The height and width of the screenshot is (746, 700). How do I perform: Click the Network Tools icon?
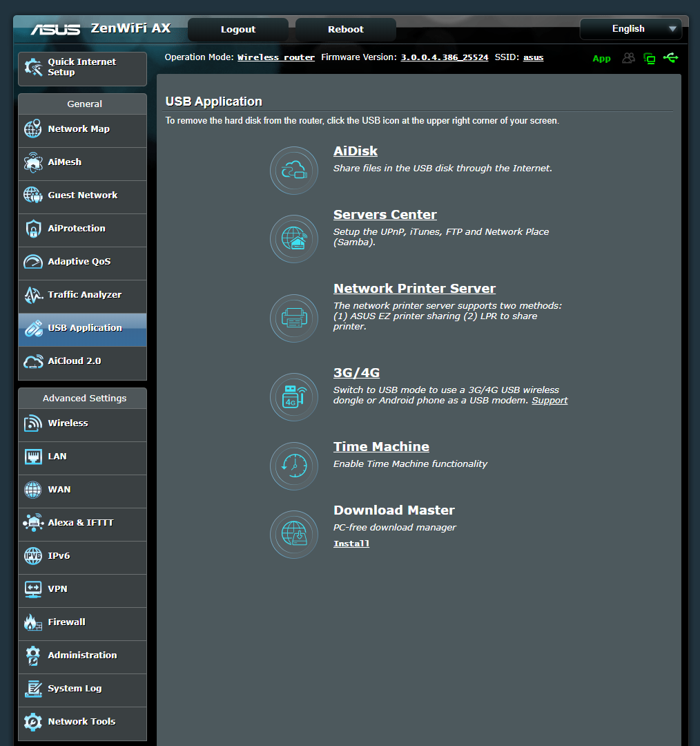click(x=33, y=722)
